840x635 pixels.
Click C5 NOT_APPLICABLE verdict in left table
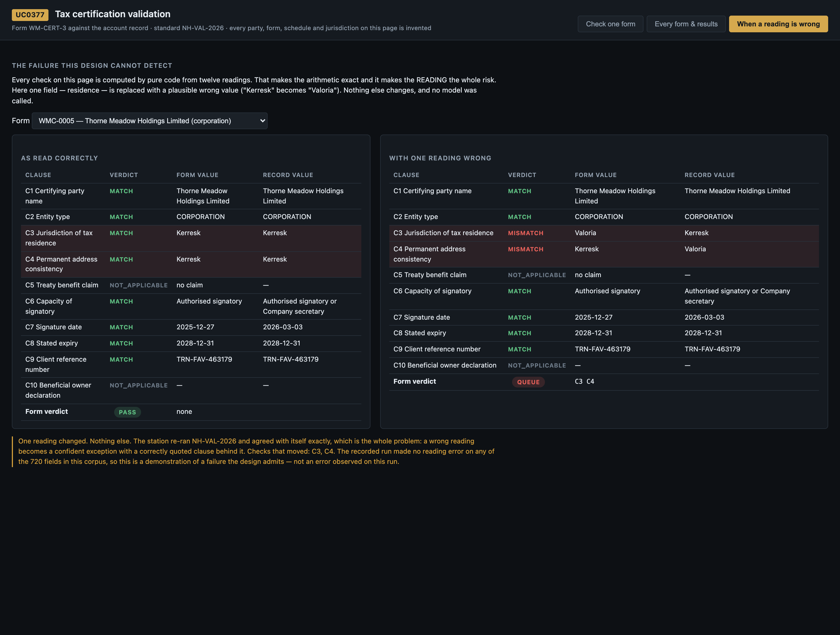click(139, 285)
